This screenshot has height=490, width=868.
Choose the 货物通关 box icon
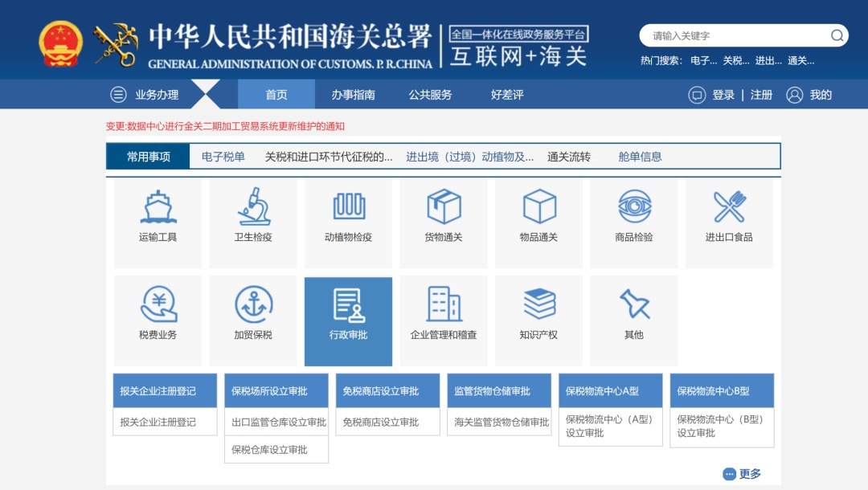coord(444,206)
